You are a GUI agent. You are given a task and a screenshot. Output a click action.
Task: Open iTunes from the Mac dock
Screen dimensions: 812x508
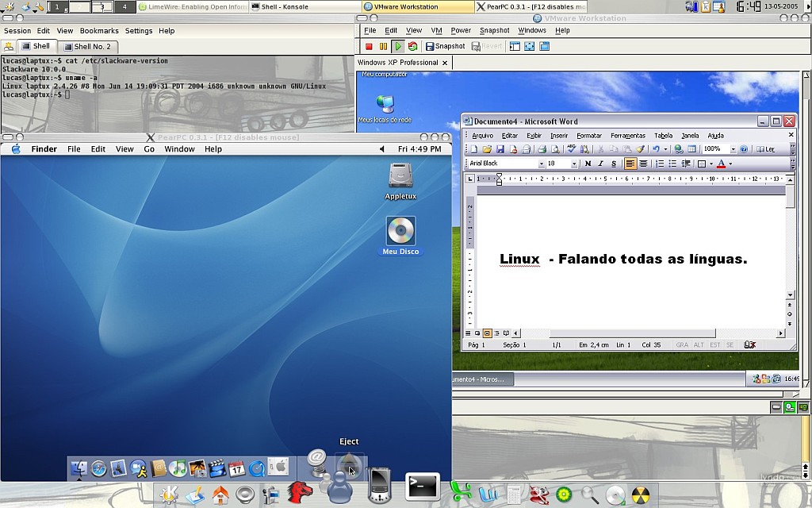pos(178,468)
